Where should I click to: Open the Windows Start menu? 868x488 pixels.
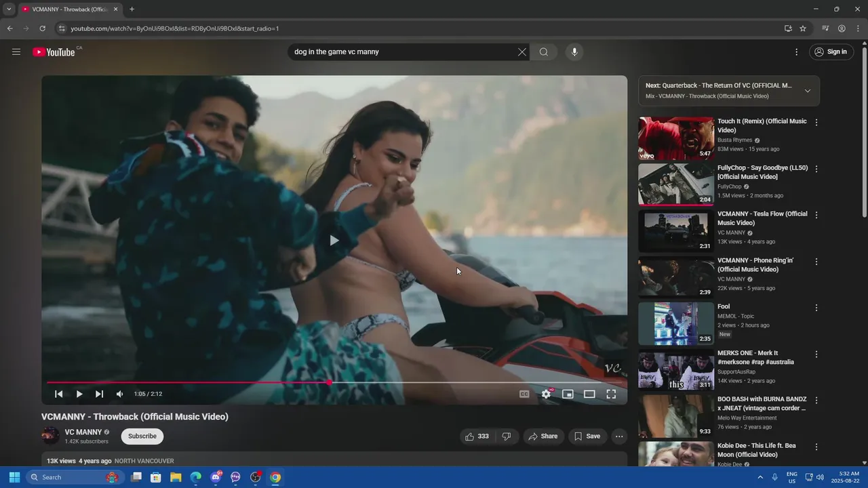coord(14,477)
